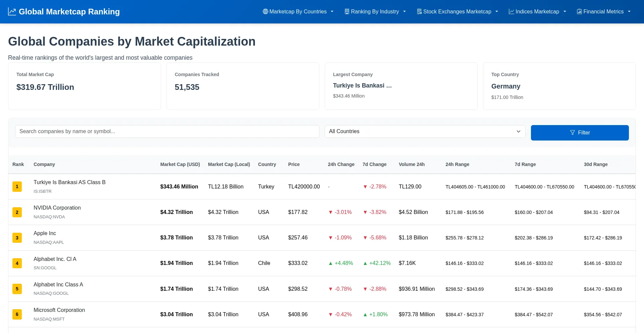The image size is (644, 333).
Task: Click the chart logo icon beside Global Marketcap Ranking
Action: point(12,12)
